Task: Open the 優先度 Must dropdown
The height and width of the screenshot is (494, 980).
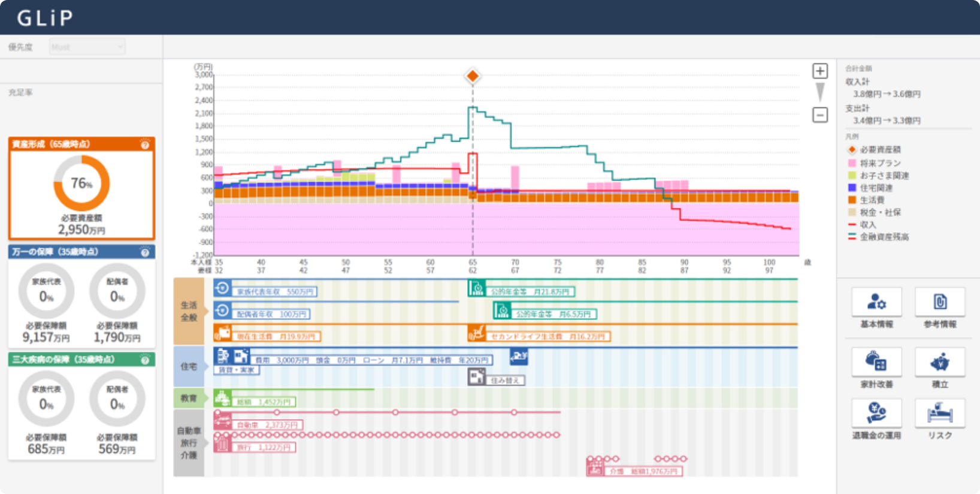Action: coord(87,47)
